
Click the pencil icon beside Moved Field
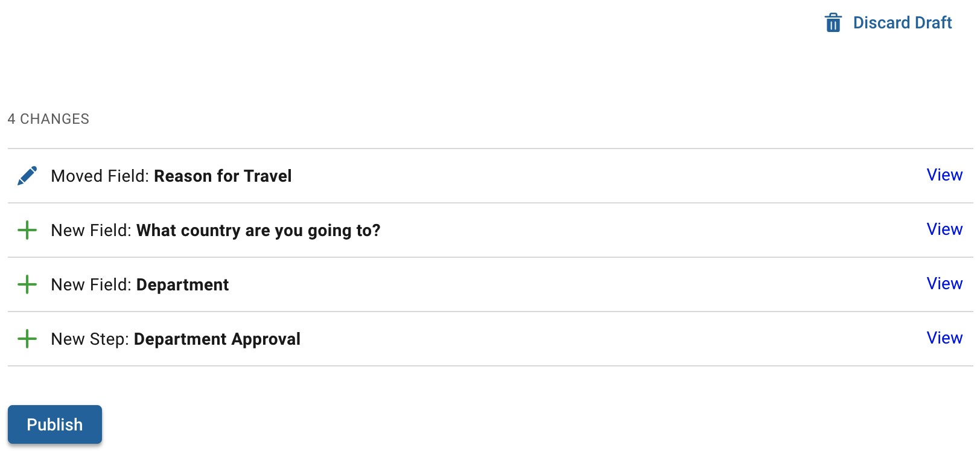tap(27, 176)
